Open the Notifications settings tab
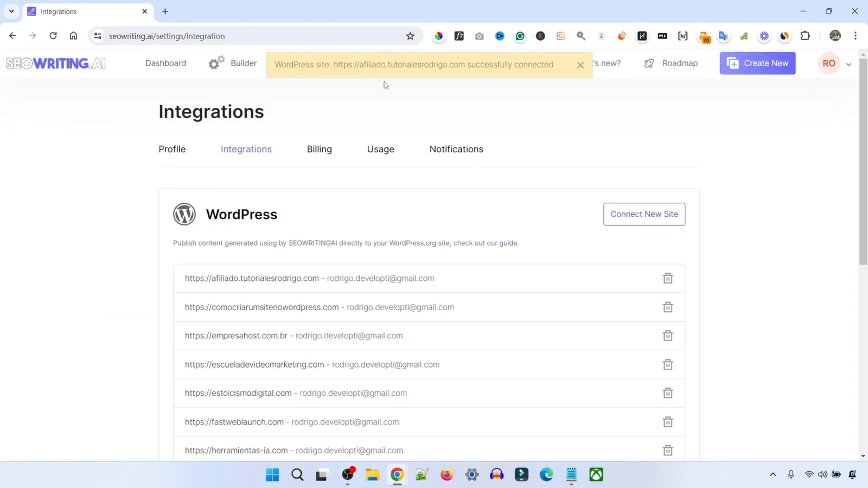Image resolution: width=868 pixels, height=488 pixels. (x=456, y=149)
